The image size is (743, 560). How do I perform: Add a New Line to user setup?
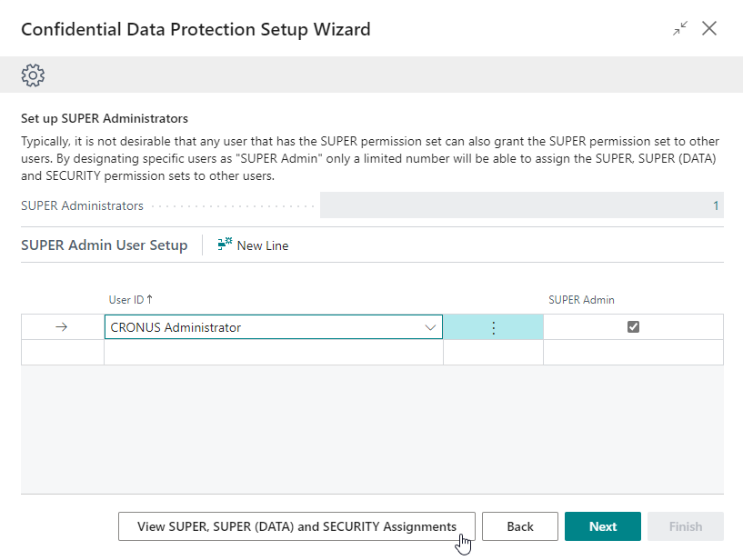click(x=254, y=245)
